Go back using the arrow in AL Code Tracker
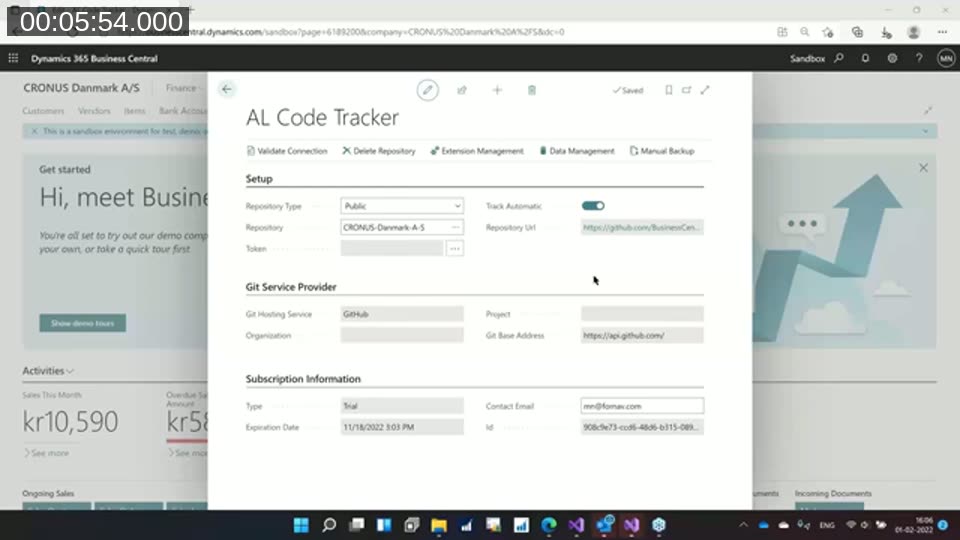960x540 pixels. pos(227,89)
